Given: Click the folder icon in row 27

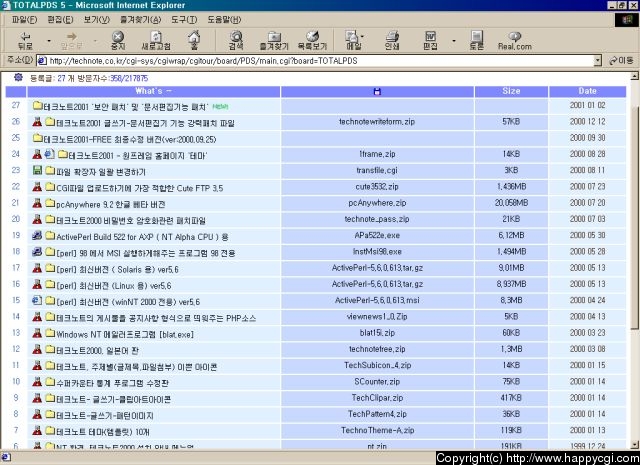Looking at the screenshot, I should 38,106.
